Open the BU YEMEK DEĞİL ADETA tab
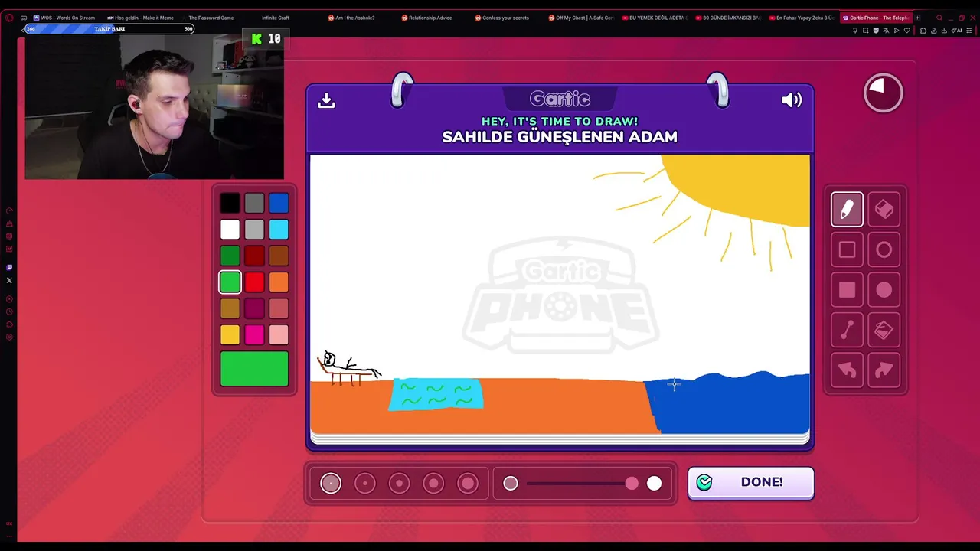 [x=655, y=18]
